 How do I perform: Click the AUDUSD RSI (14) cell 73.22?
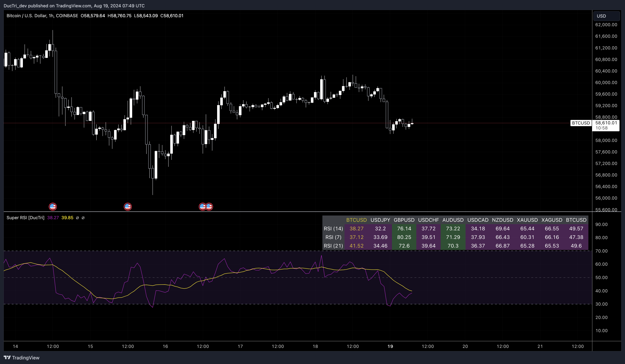coord(453,229)
